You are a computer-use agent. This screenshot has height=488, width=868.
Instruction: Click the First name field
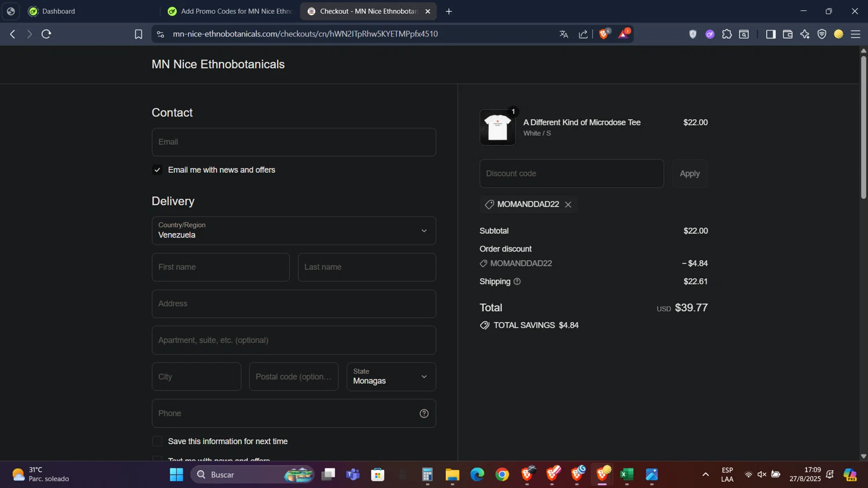pyautogui.click(x=220, y=267)
